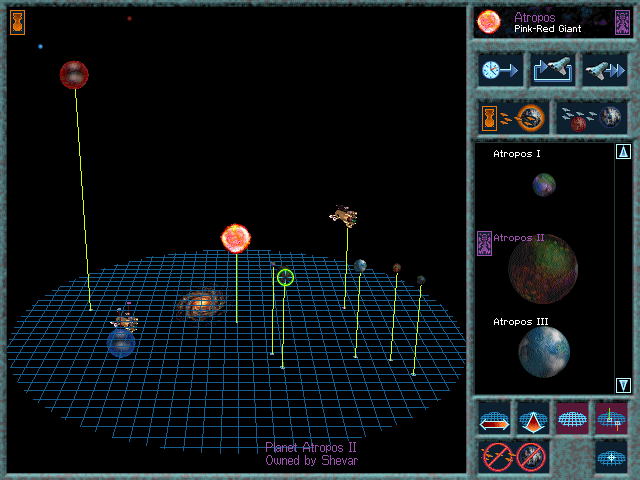Click the tilt grid pyramid icon

click(533, 418)
